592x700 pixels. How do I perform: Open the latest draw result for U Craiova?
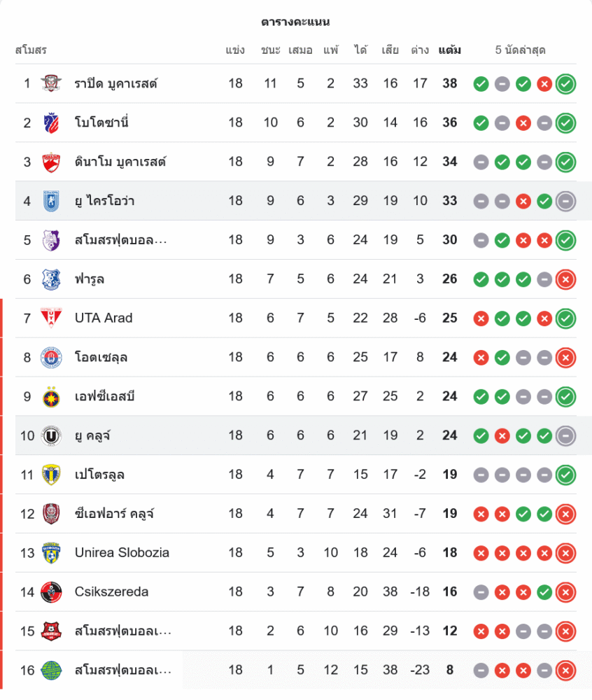click(x=565, y=202)
